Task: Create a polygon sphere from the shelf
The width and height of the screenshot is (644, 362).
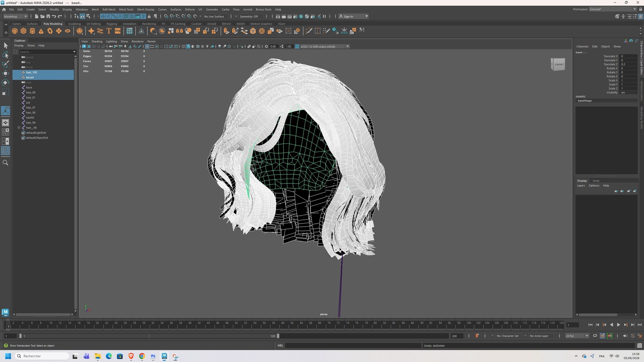Action: (x=15, y=31)
